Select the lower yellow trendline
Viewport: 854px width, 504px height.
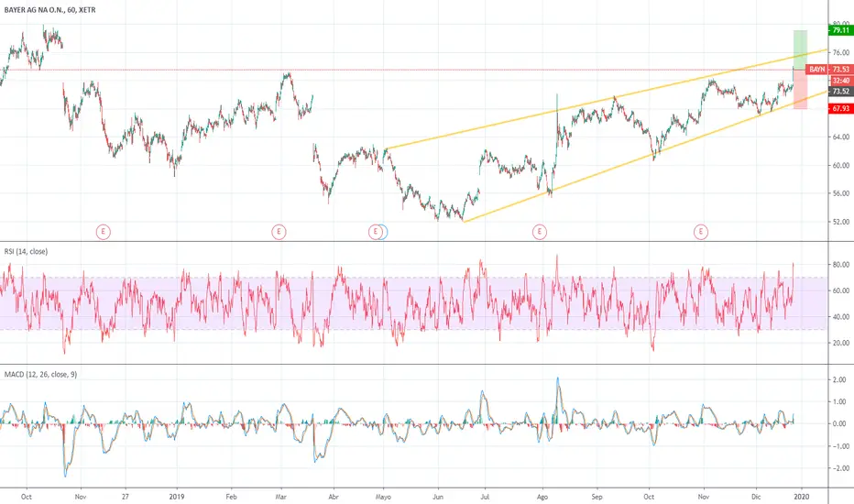[645, 157]
